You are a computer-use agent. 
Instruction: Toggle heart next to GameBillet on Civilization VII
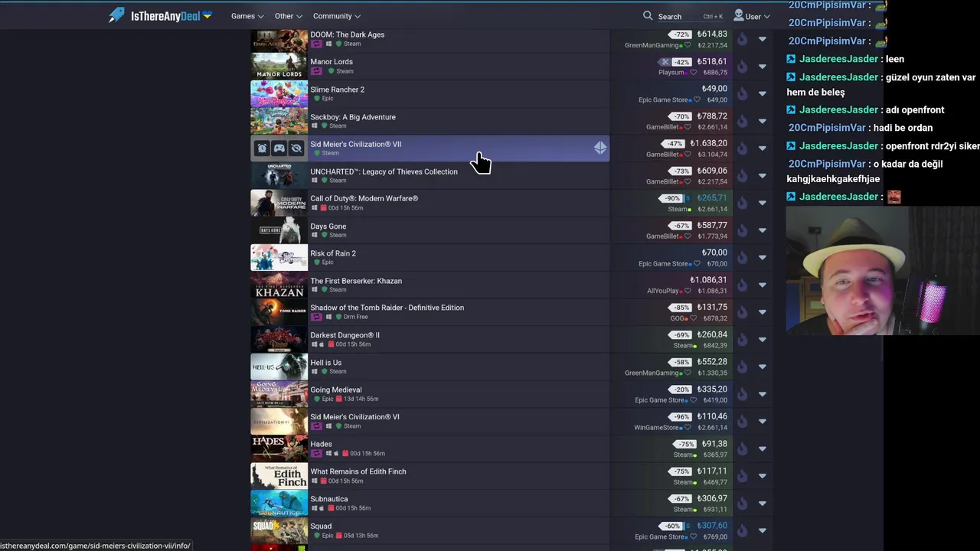[x=687, y=155]
